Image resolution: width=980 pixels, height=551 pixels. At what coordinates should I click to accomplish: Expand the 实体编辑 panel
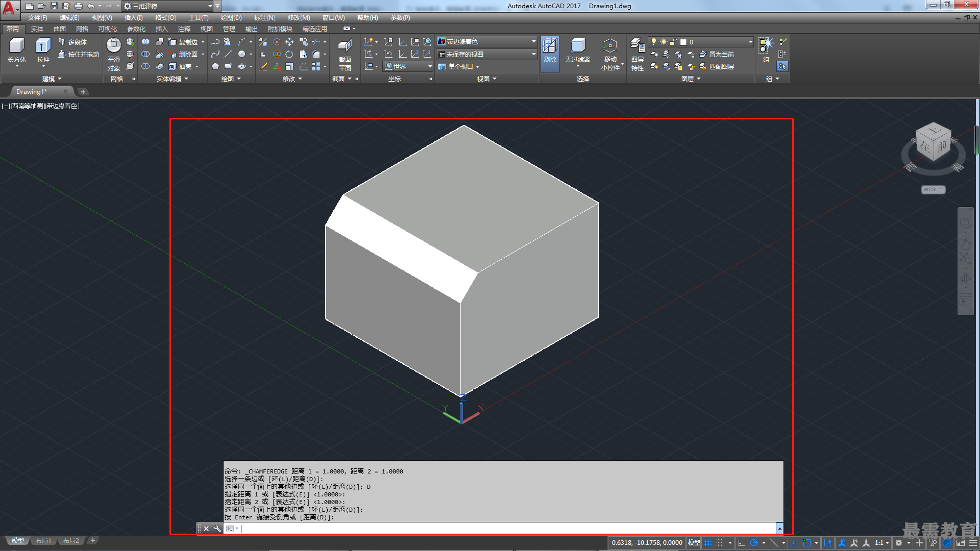172,79
